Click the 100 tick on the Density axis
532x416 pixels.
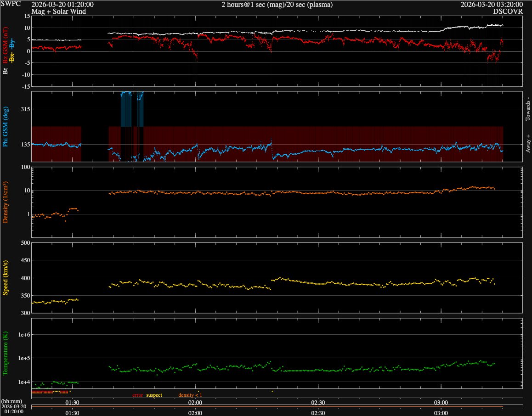coord(25,167)
